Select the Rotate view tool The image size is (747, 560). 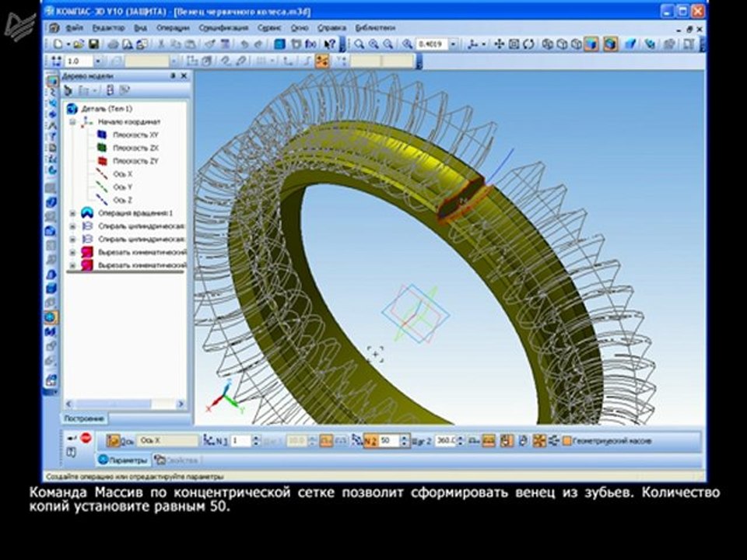pos(528,44)
